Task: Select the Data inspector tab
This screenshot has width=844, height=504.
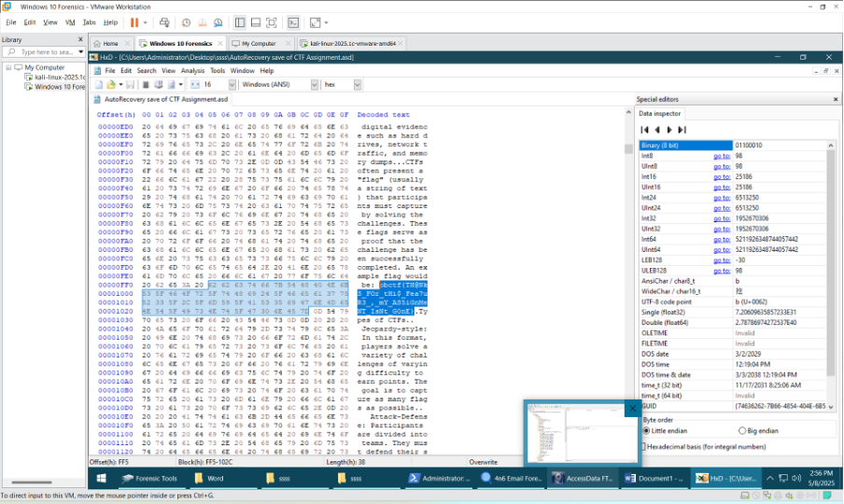Action: [x=659, y=114]
